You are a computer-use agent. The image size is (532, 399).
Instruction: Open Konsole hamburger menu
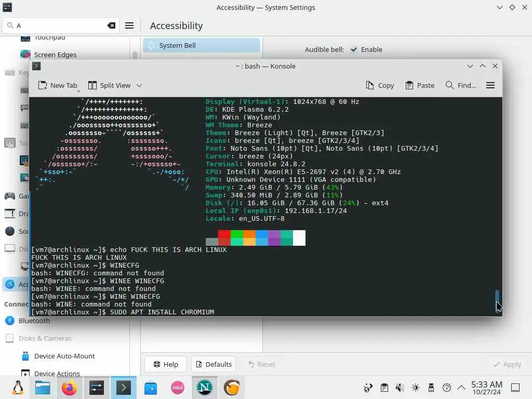point(490,86)
